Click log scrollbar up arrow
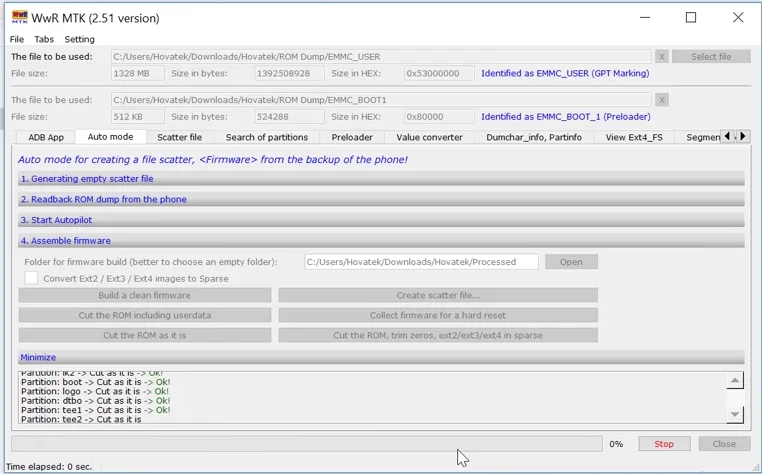Screen dimensions: 762x474 click(735, 380)
